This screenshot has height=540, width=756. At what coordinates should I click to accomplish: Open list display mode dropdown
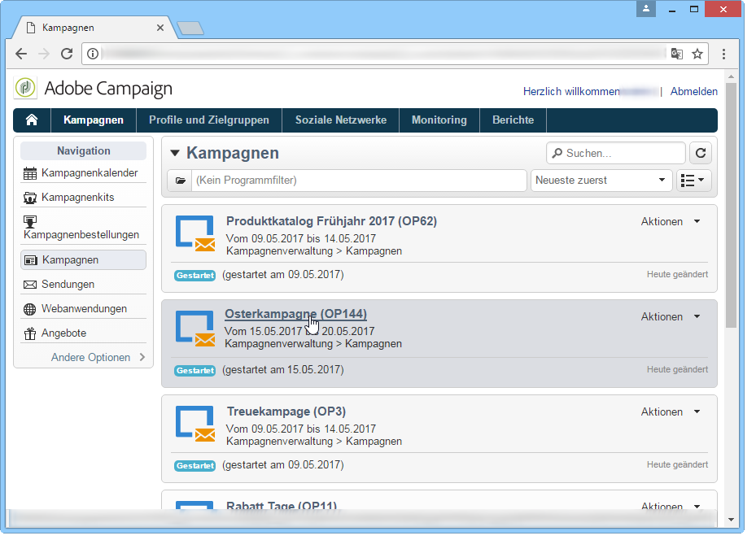click(693, 181)
